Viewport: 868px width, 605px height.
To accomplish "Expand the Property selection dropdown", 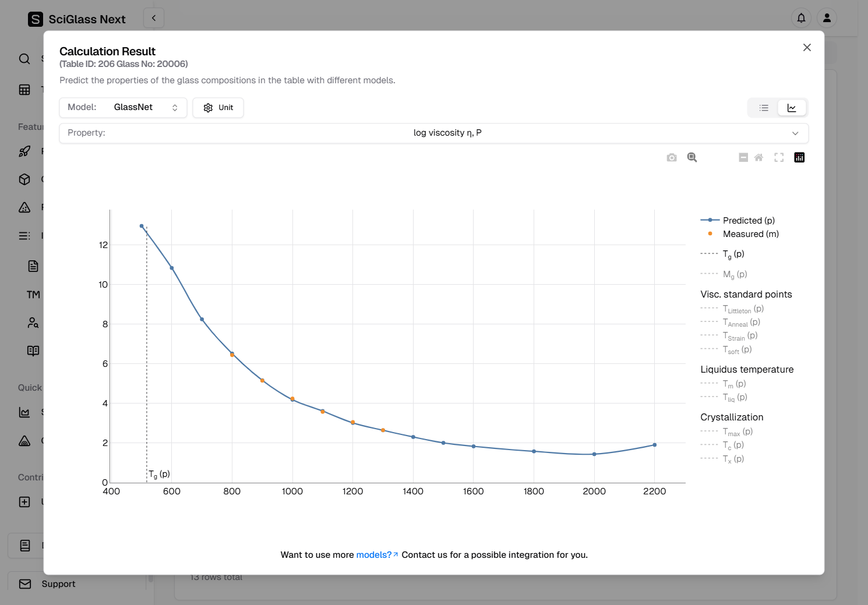I will 433,133.
